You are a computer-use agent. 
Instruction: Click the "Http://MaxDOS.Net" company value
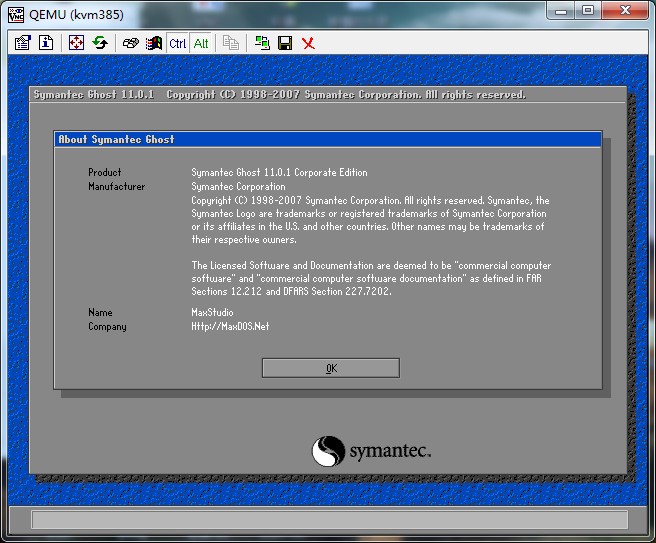point(230,326)
